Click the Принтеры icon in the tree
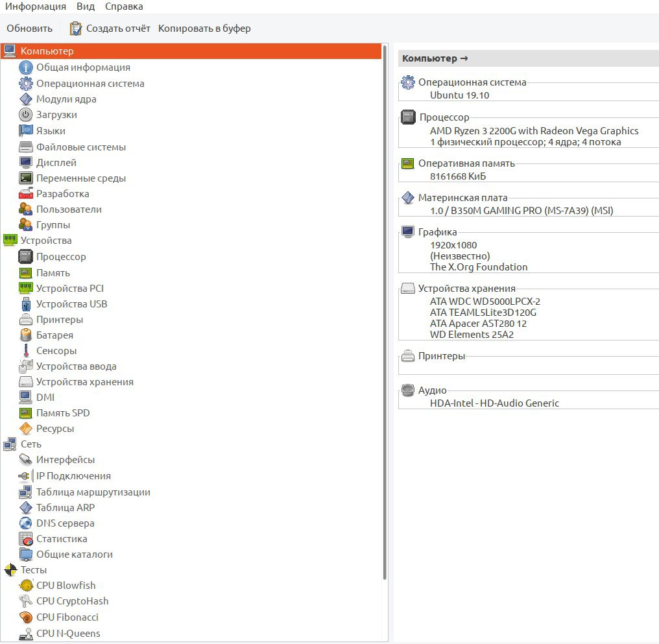The width and height of the screenshot is (659, 644). (x=26, y=320)
